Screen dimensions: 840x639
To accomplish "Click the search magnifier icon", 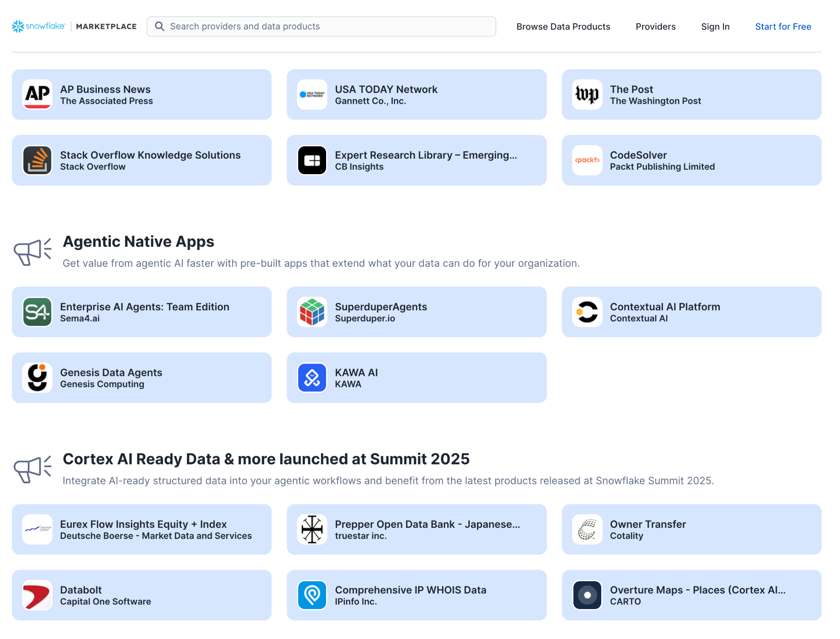I will coord(160,26).
